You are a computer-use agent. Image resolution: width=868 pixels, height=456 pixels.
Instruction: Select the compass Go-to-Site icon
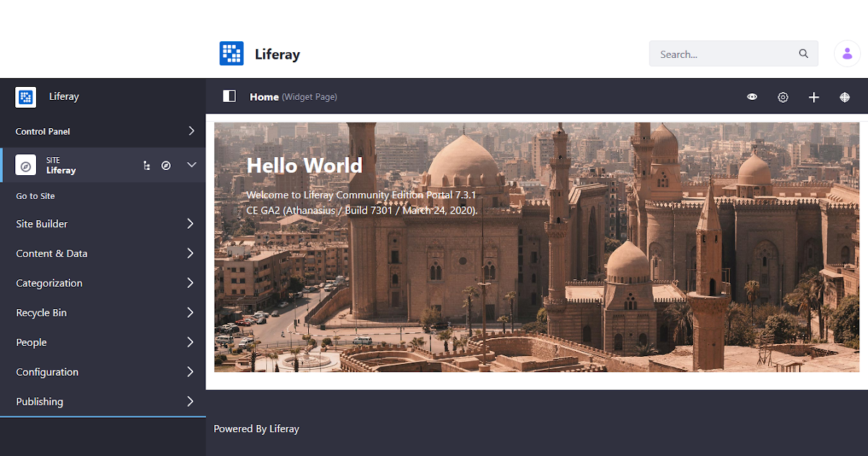[166, 165]
